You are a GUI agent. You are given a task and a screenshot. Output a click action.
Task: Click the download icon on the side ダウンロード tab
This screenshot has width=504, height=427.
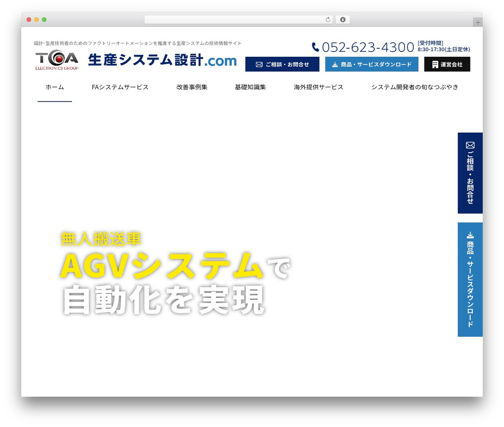click(470, 235)
